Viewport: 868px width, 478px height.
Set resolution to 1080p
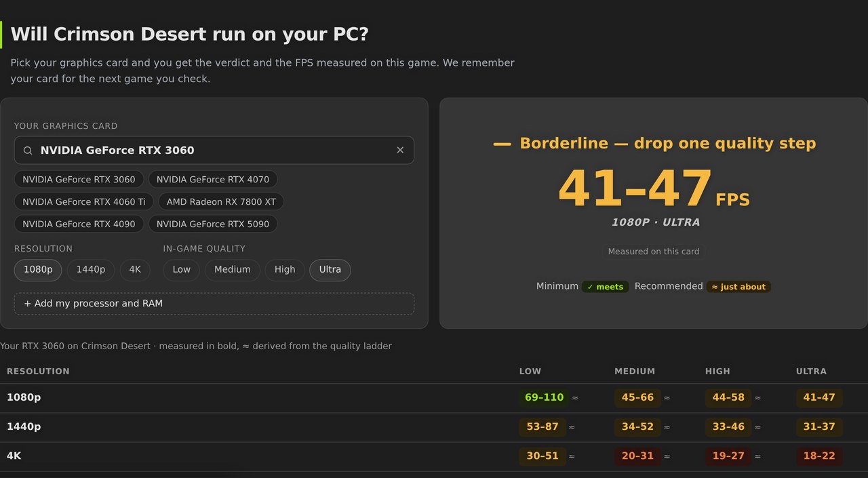pyautogui.click(x=38, y=270)
